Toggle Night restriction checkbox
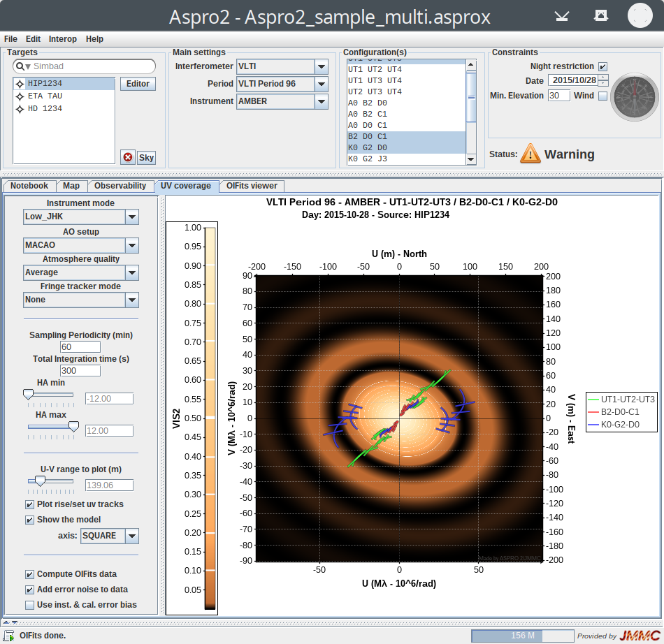The width and height of the screenshot is (664, 644). pos(602,66)
